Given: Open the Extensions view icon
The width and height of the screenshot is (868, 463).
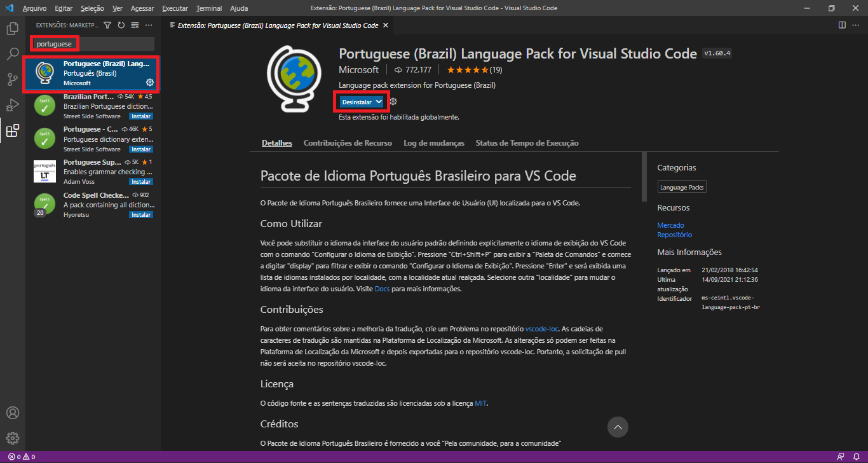Looking at the screenshot, I should tap(12, 131).
